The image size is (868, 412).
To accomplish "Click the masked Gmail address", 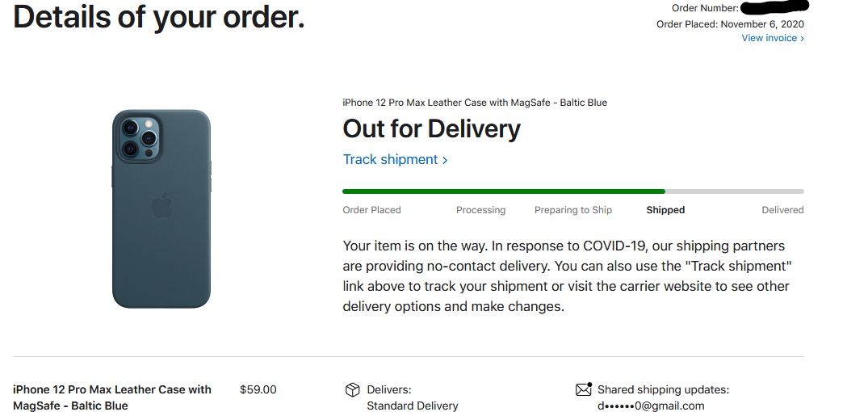I will pyautogui.click(x=651, y=406).
